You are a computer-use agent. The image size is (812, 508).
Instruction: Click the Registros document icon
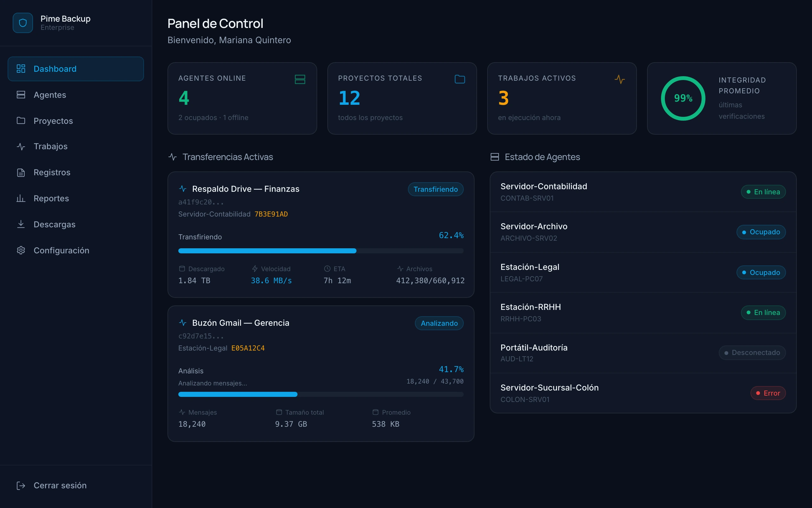21,172
